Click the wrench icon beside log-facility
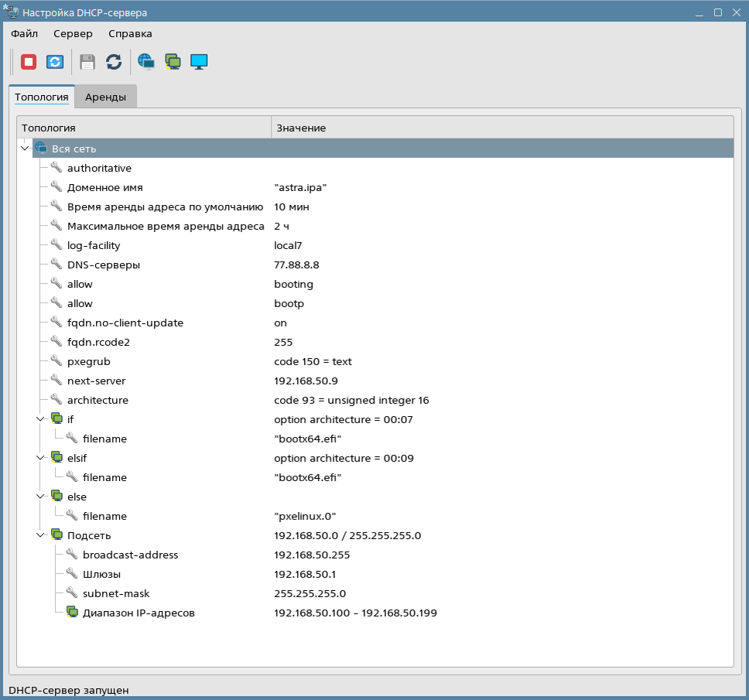 [56, 244]
